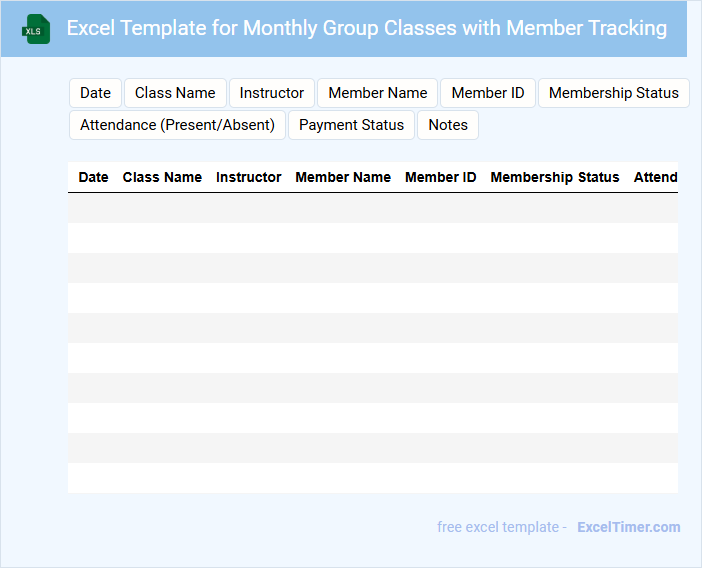
Task: Click the first empty table row
Action: [372, 208]
